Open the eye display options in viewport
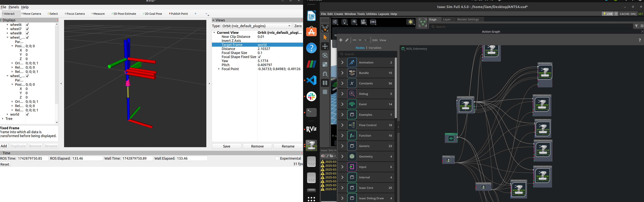 (354, 22)
